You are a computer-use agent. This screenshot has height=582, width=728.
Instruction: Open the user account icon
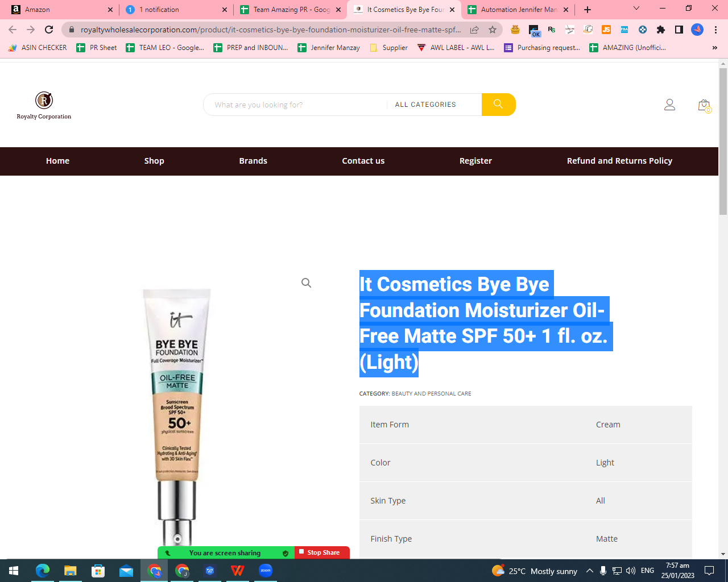(x=670, y=105)
